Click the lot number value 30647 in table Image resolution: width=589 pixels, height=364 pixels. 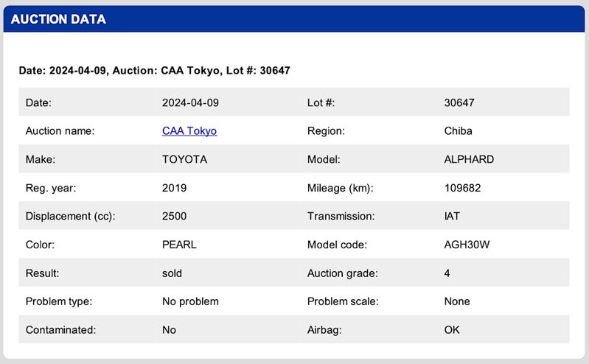tap(459, 102)
